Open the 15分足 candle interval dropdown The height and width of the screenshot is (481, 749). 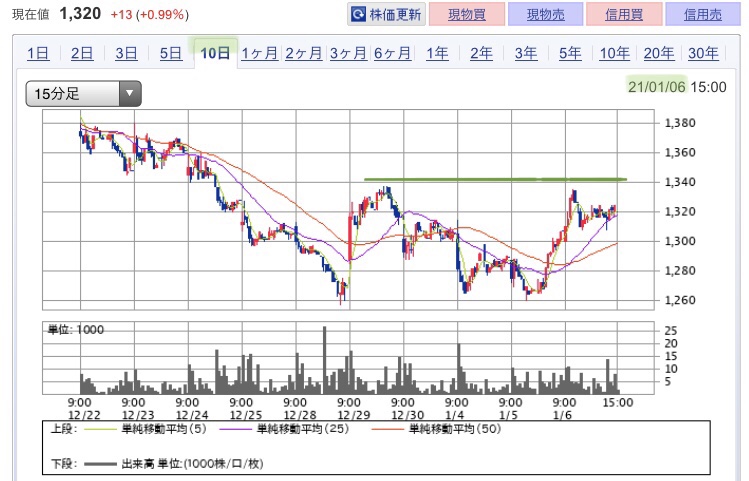(84, 94)
